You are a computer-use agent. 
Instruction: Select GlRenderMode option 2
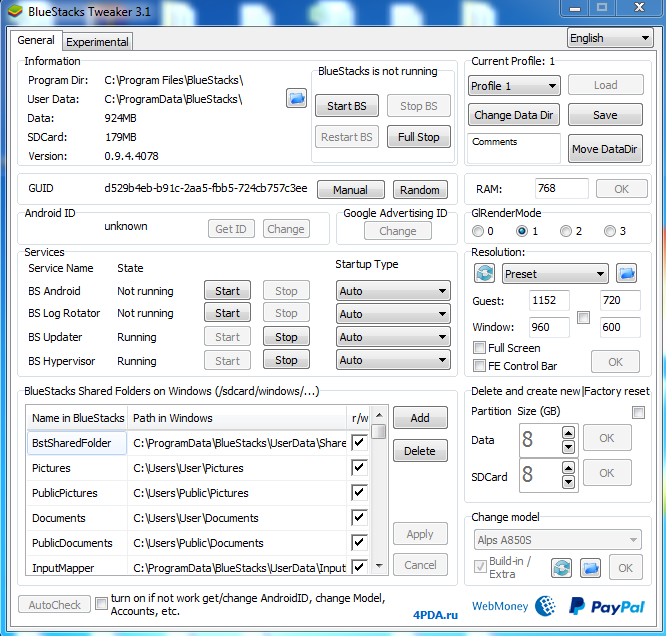(x=566, y=231)
